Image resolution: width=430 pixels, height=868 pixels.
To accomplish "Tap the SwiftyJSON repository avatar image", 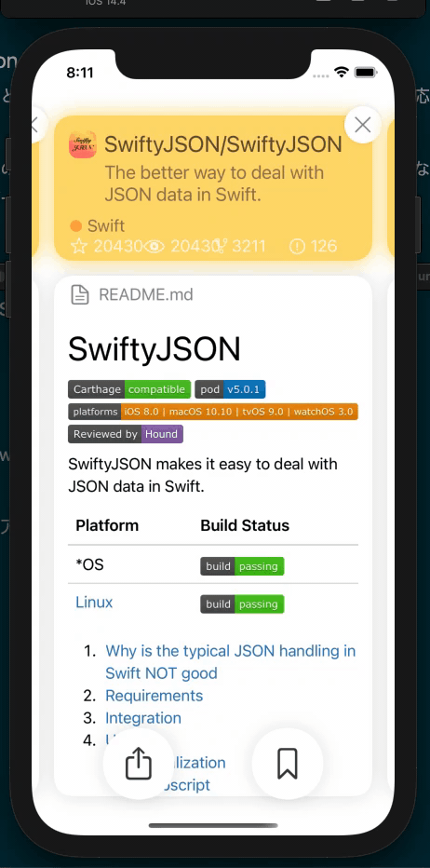I will [83, 144].
